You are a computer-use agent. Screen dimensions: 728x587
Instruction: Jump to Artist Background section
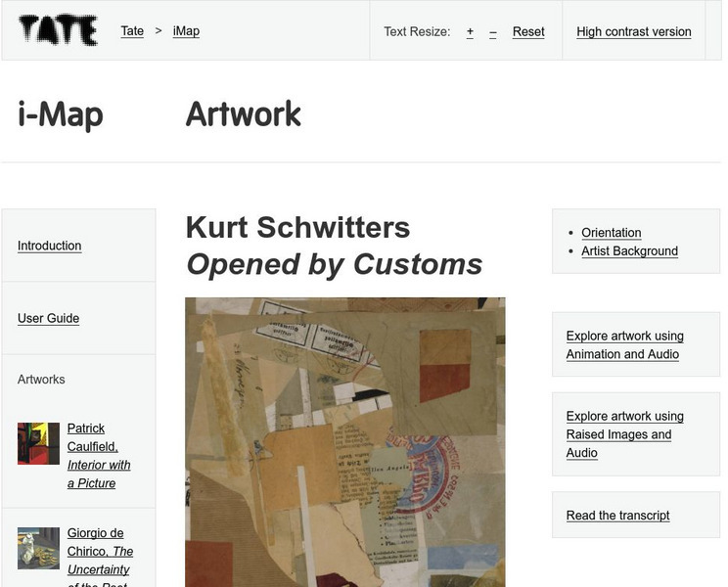pyautogui.click(x=629, y=251)
